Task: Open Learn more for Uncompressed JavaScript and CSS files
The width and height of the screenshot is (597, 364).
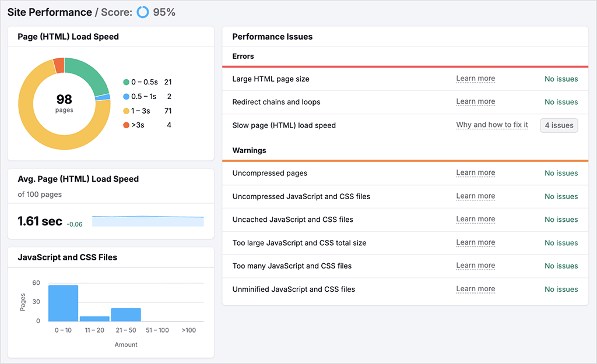Action: [x=476, y=196]
